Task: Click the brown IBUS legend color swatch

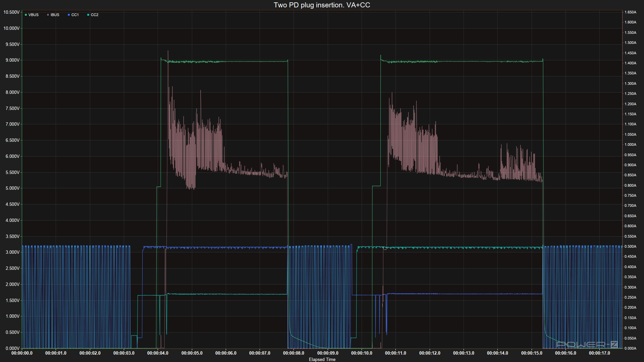Action: point(48,15)
